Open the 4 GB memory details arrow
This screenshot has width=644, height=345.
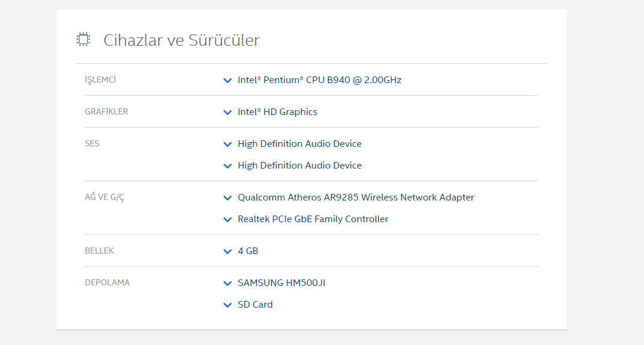point(227,251)
